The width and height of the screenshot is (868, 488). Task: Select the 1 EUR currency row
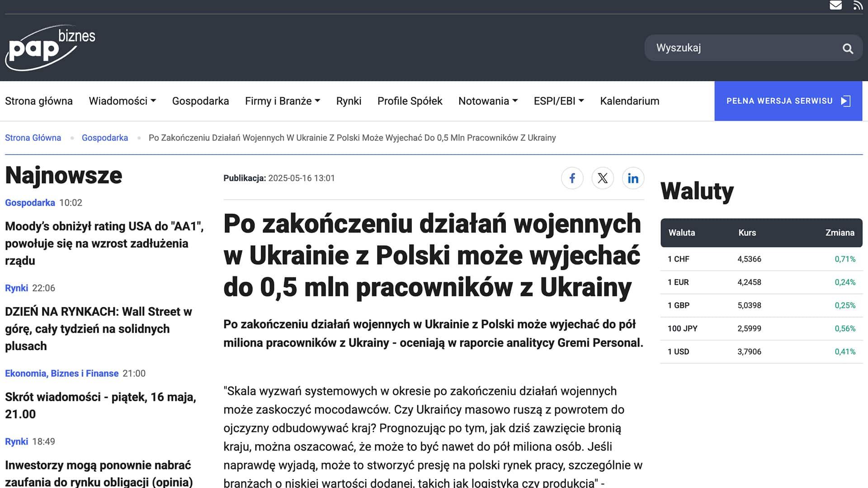pos(761,282)
